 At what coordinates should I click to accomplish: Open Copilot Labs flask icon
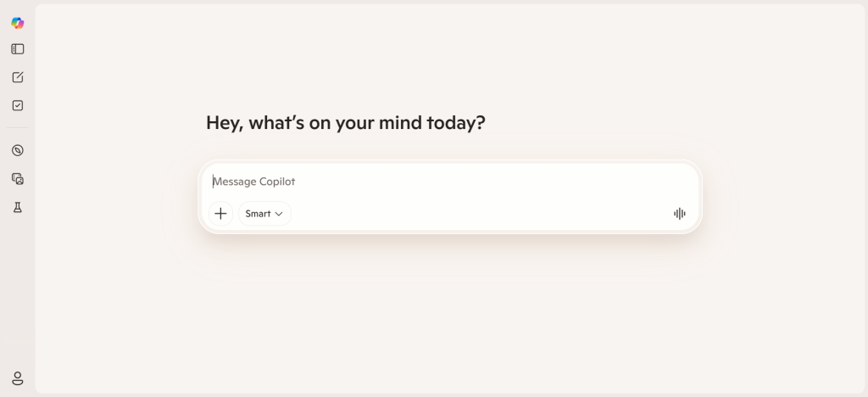click(17, 207)
